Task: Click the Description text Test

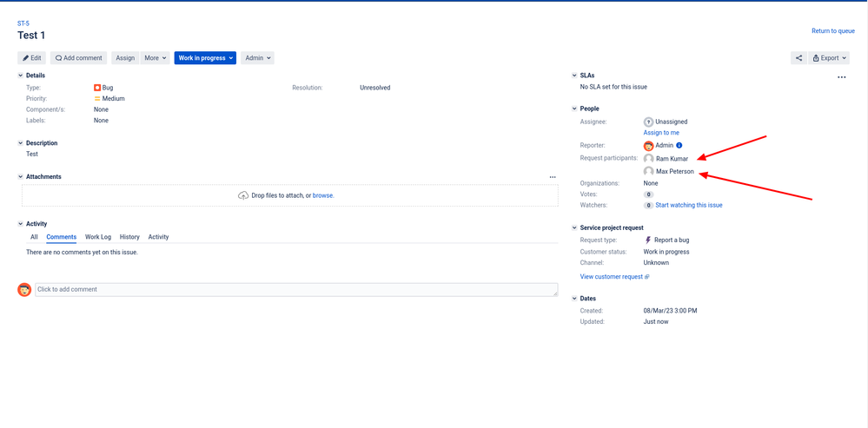Action: 32,155
